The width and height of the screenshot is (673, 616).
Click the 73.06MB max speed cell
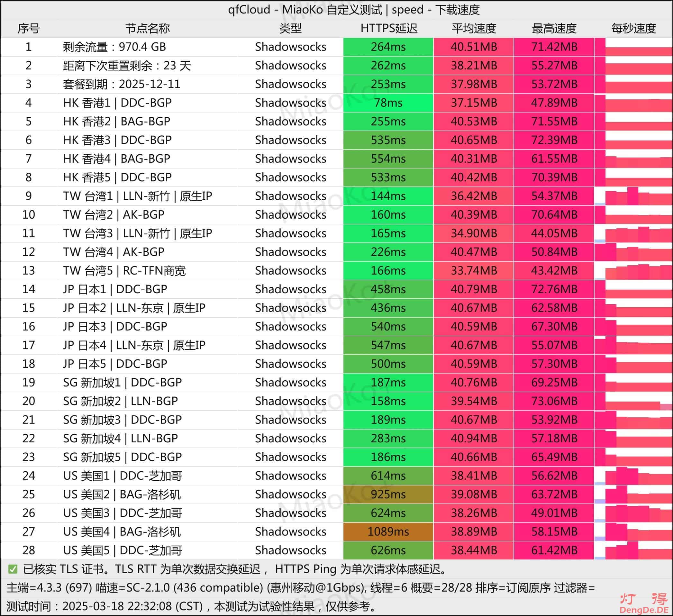coord(554,401)
